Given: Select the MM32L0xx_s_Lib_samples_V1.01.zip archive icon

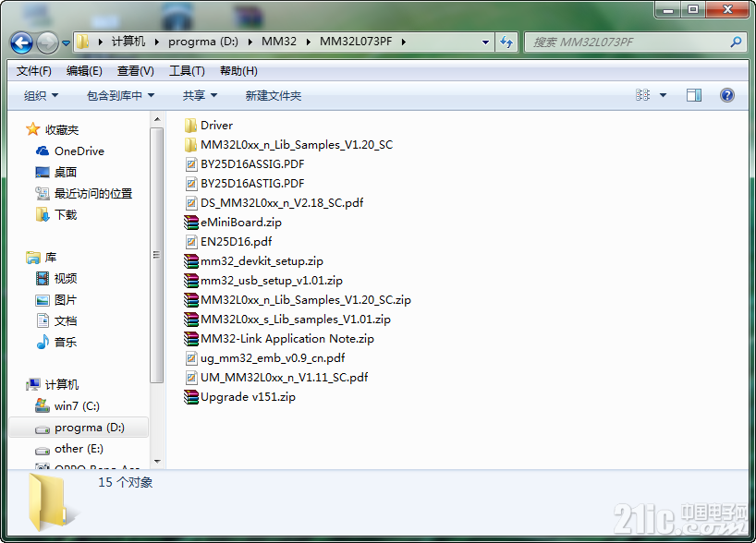Looking at the screenshot, I should click(191, 320).
